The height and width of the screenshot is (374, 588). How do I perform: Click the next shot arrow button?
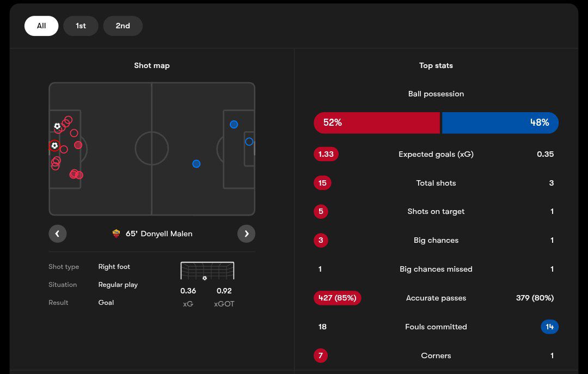click(246, 234)
